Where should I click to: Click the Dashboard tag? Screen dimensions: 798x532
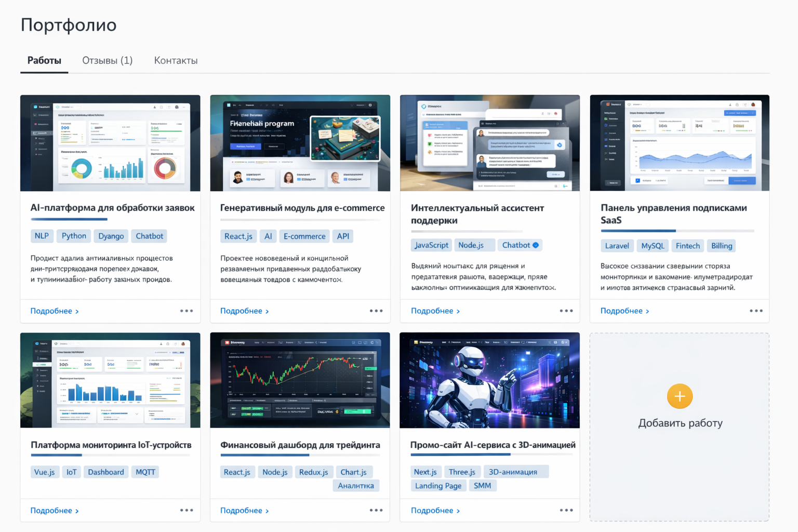pyautogui.click(x=106, y=472)
